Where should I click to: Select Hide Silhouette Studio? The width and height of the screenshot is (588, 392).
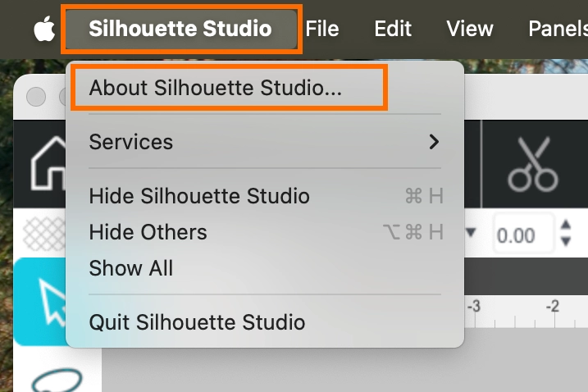tap(199, 196)
